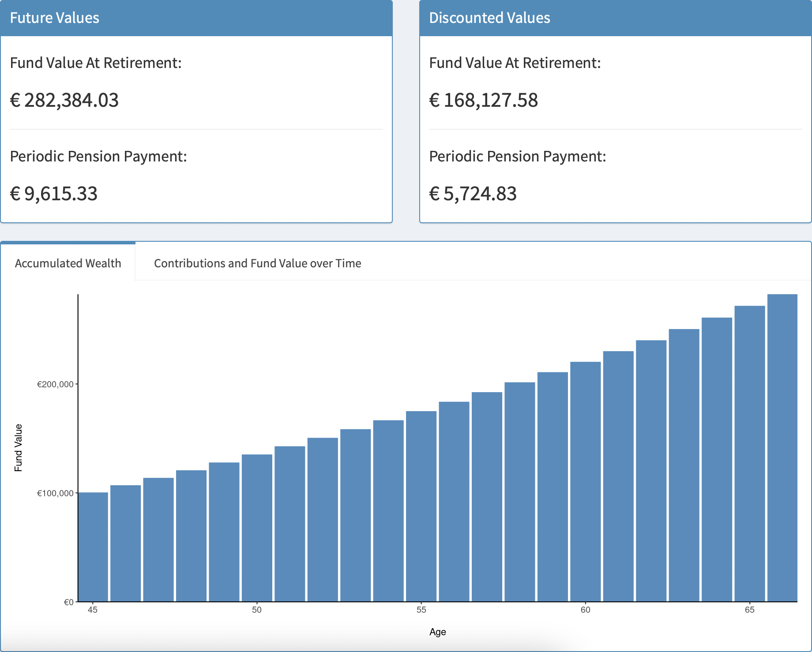Select the € 282,384.03 fund value
Screen dimensions: 812x652
coord(64,101)
